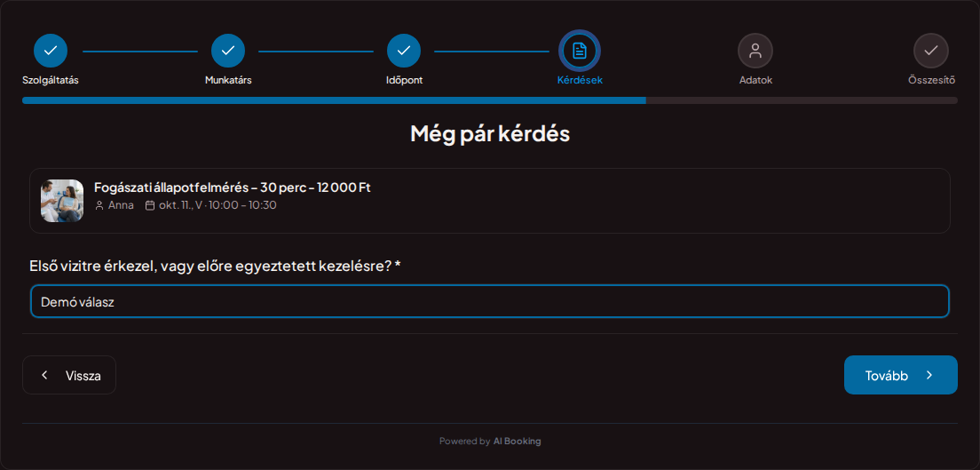980x470 pixels.
Task: Go back with the Vissza button
Action: point(69,375)
